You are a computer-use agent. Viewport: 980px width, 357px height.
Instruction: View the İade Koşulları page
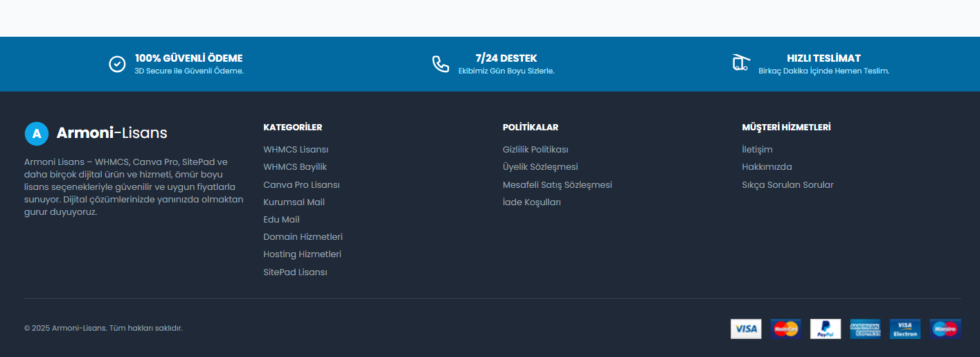click(532, 202)
